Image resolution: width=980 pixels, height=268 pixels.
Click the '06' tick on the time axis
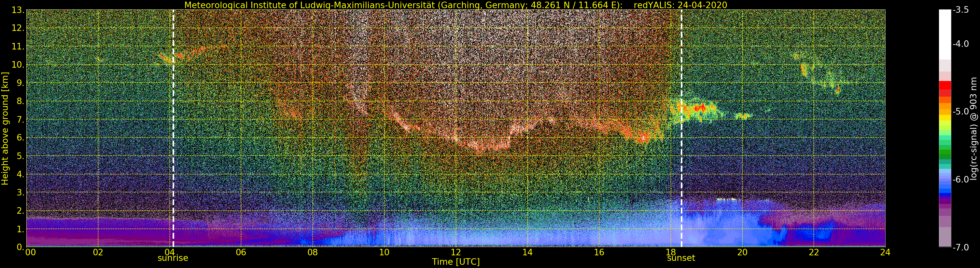(x=241, y=252)
